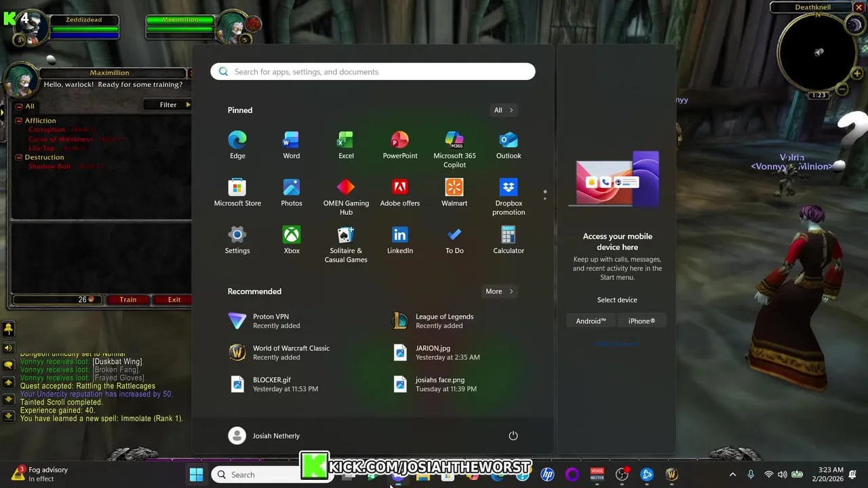Open Voicemeeter from the taskbar
868x488 pixels.
click(x=597, y=474)
